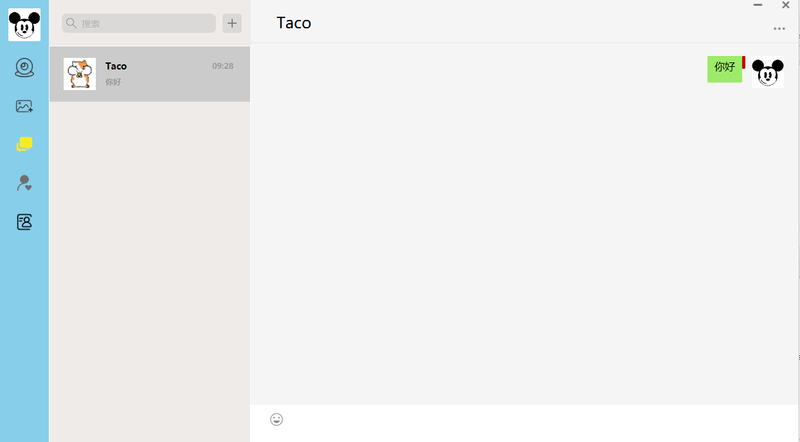Open the three dots more options

(x=779, y=29)
